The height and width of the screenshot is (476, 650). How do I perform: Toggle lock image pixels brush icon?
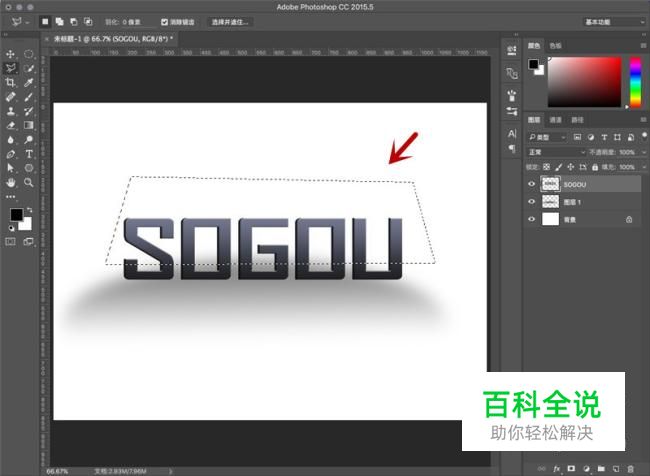point(558,167)
